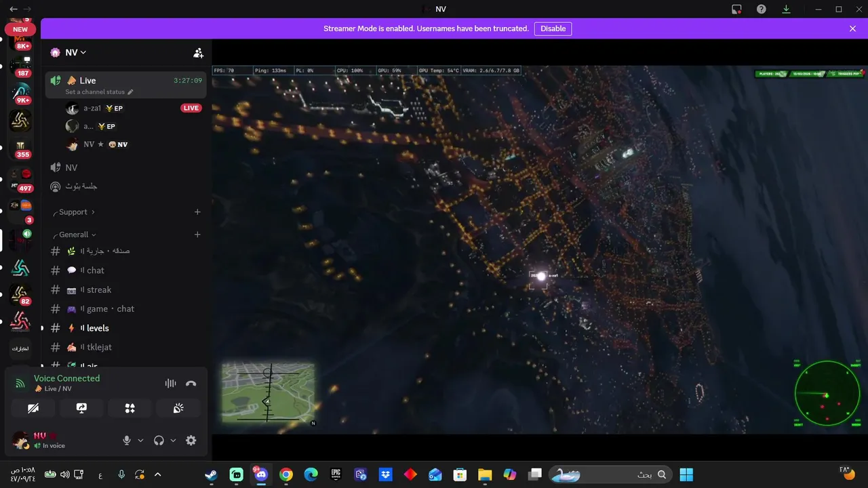The height and width of the screenshot is (488, 868).
Task: Select the Live voice channel
Action: coord(126,85)
